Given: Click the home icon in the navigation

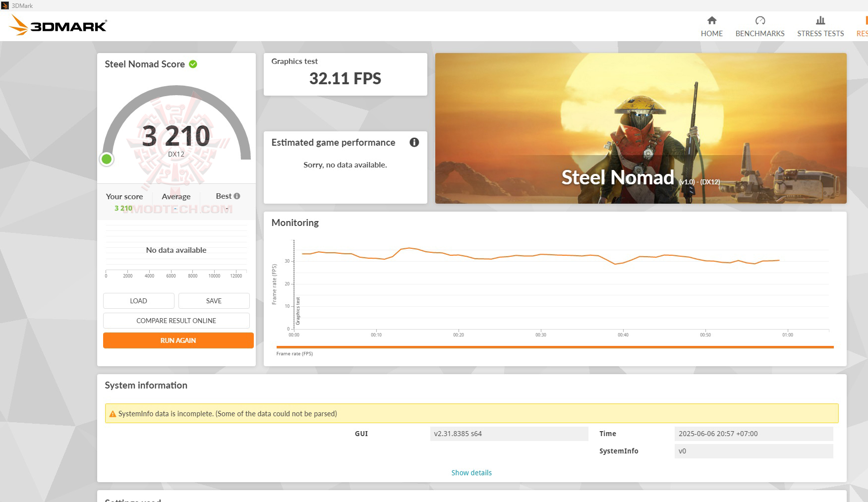Looking at the screenshot, I should point(712,20).
